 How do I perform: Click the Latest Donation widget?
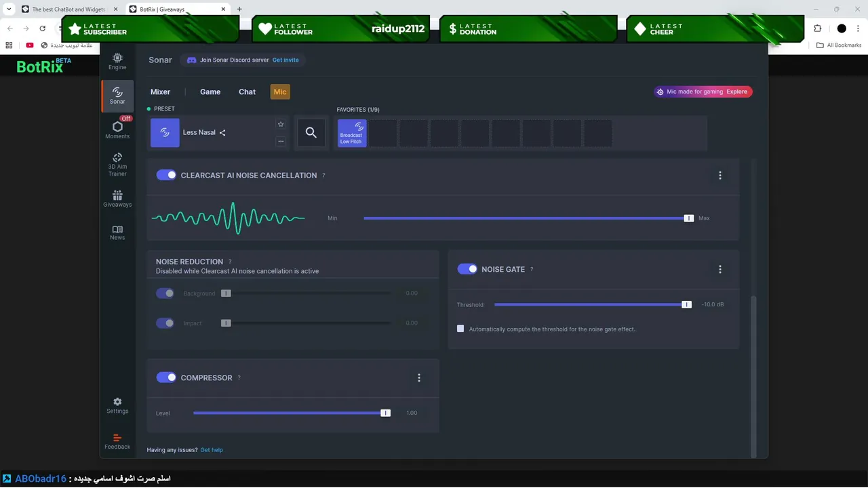pos(528,29)
